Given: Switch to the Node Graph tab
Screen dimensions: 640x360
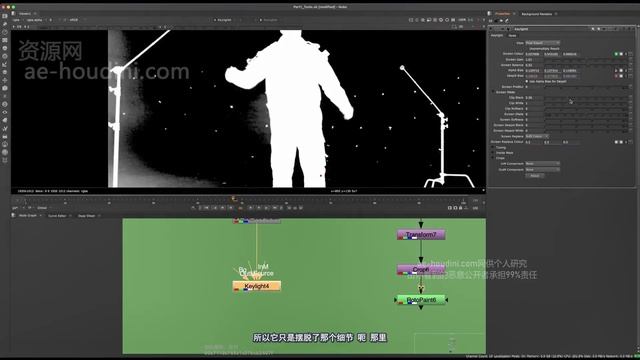Looking at the screenshot, I should pyautogui.click(x=27, y=216).
